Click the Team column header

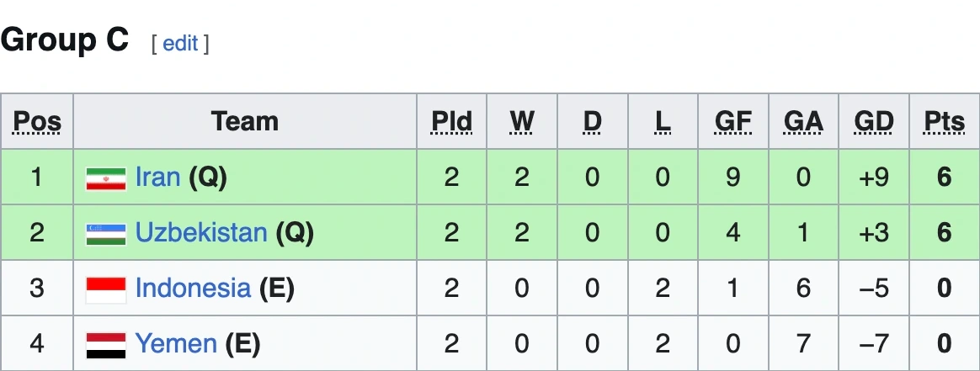[245, 122]
